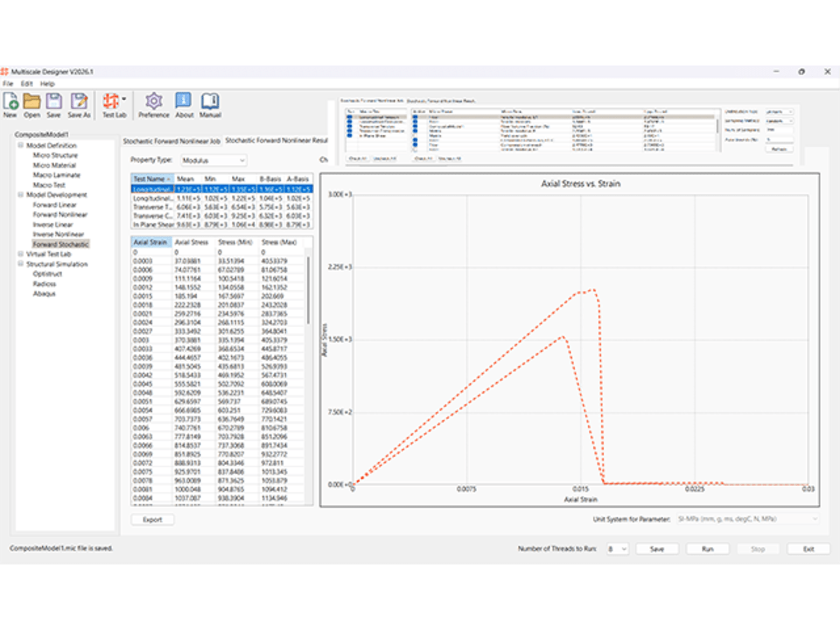Open the Number of Threads dropdown
The height and width of the screenshot is (630, 840).
point(618,549)
